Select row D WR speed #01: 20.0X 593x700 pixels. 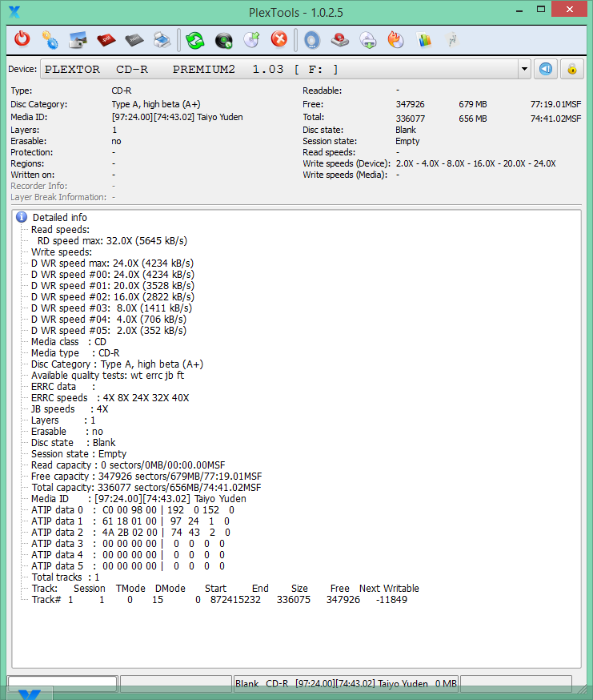point(113,285)
